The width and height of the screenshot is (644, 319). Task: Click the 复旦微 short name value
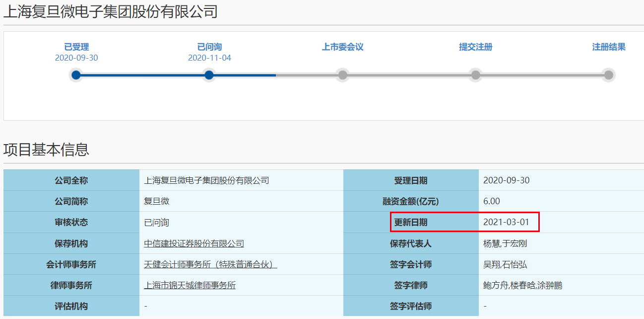coord(157,201)
